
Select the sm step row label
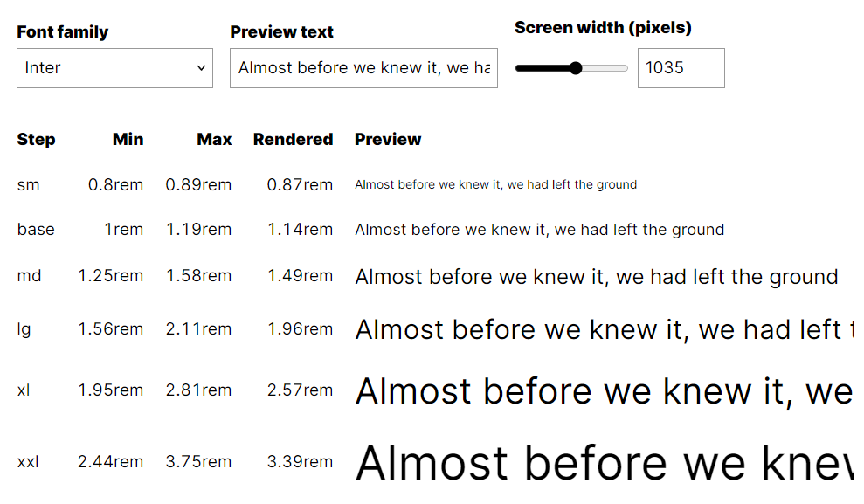coord(28,185)
